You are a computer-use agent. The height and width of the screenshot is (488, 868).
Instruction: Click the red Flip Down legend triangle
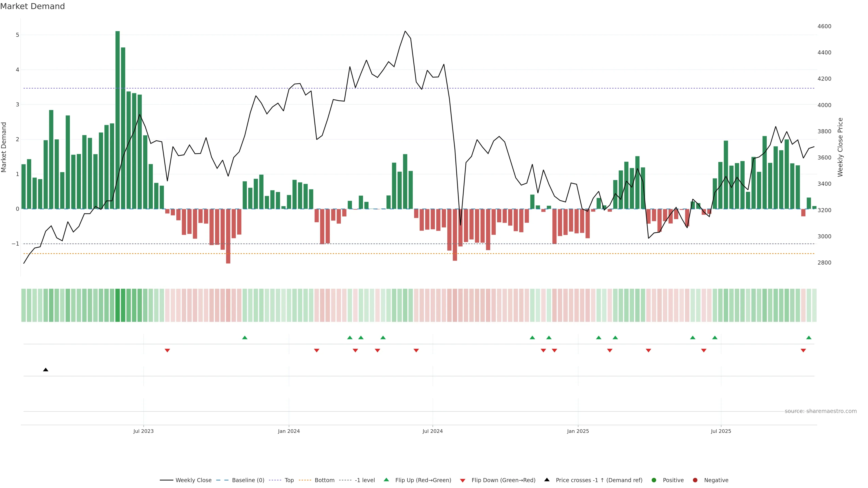463,480
